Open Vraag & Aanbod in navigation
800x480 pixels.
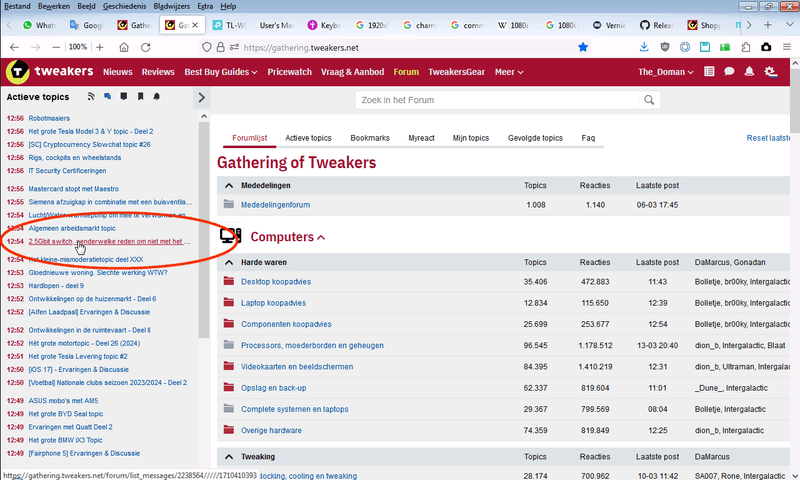(353, 72)
